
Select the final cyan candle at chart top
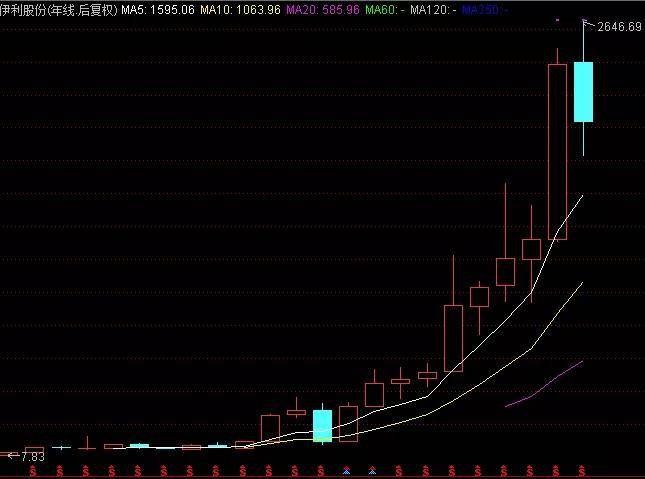tap(583, 92)
